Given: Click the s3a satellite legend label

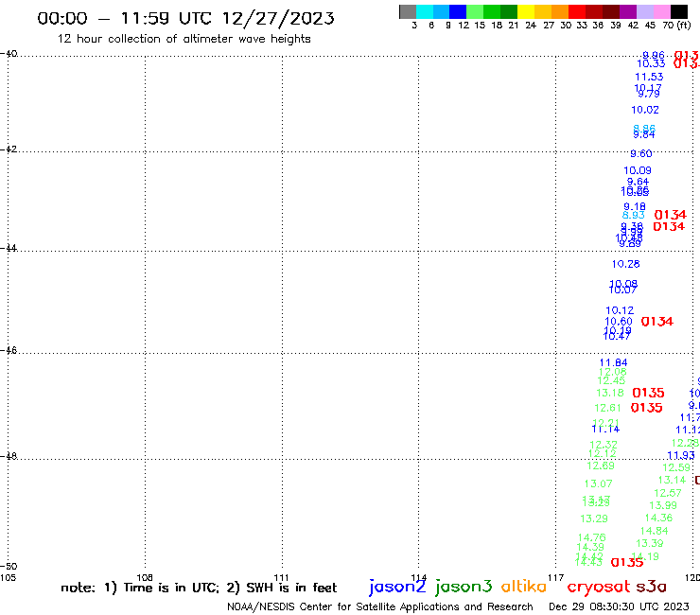Looking at the screenshot, I should pyautogui.click(x=651, y=587).
